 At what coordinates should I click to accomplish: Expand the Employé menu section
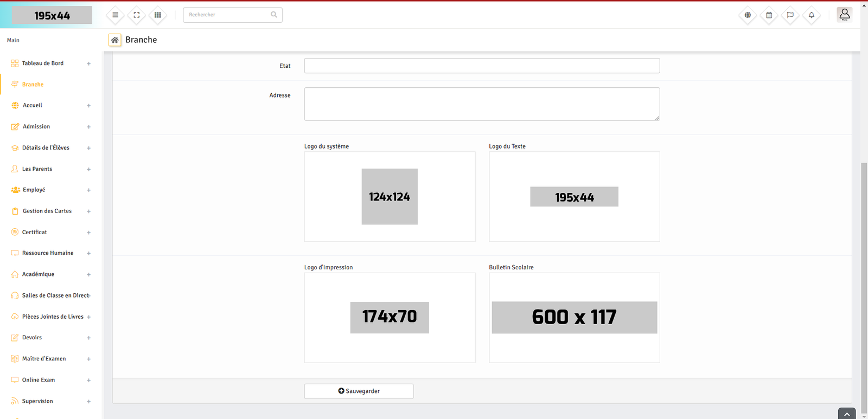(x=34, y=190)
